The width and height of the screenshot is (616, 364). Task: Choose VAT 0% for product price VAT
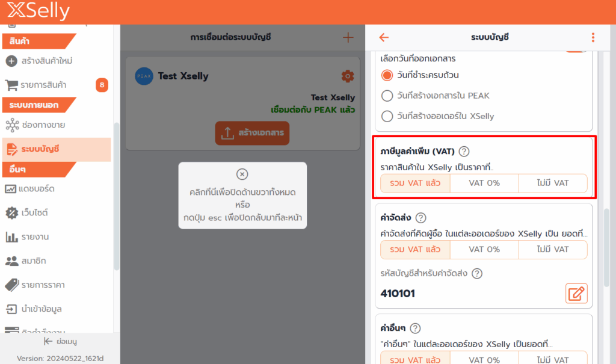tap(484, 183)
